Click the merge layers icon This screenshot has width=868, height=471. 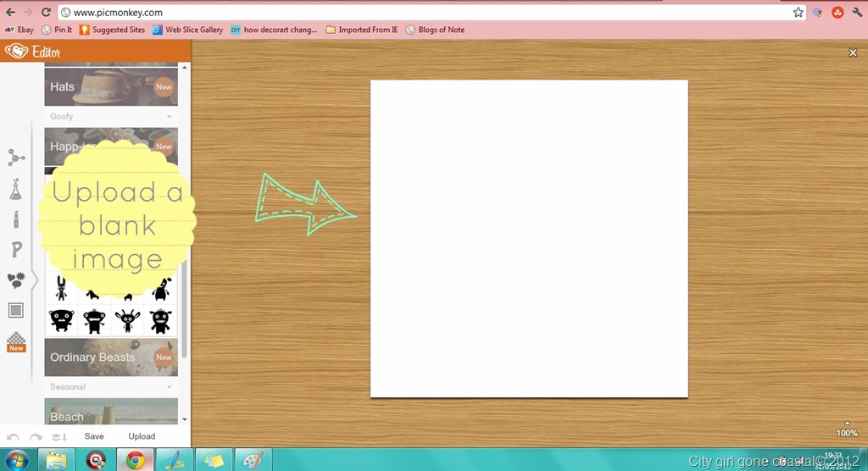click(59, 436)
